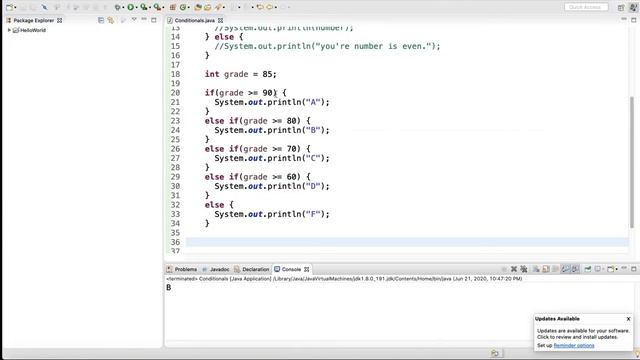Click the New Java Class icon
640x360 pixels.
pos(183,7)
